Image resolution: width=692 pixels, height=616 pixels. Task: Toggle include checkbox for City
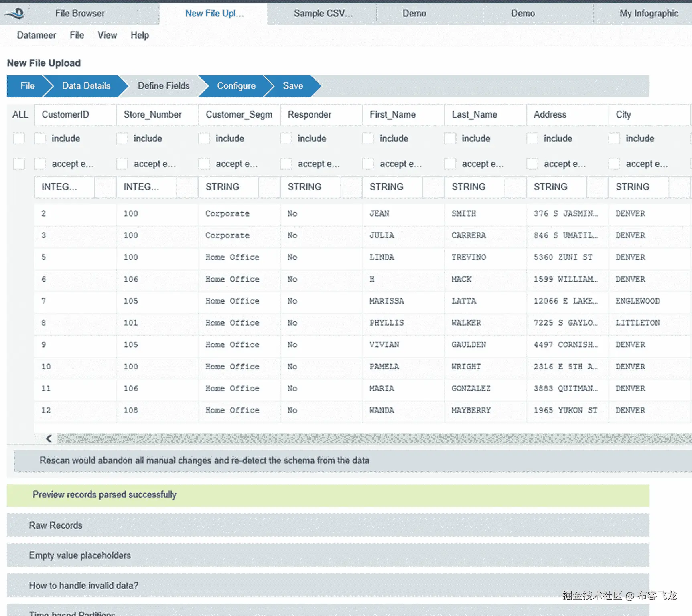point(614,139)
